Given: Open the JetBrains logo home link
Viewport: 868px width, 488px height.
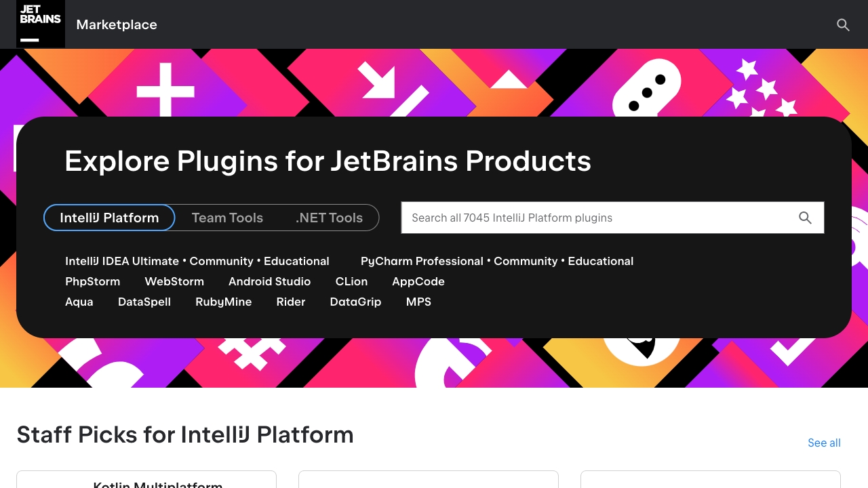Looking at the screenshot, I should tap(41, 24).
